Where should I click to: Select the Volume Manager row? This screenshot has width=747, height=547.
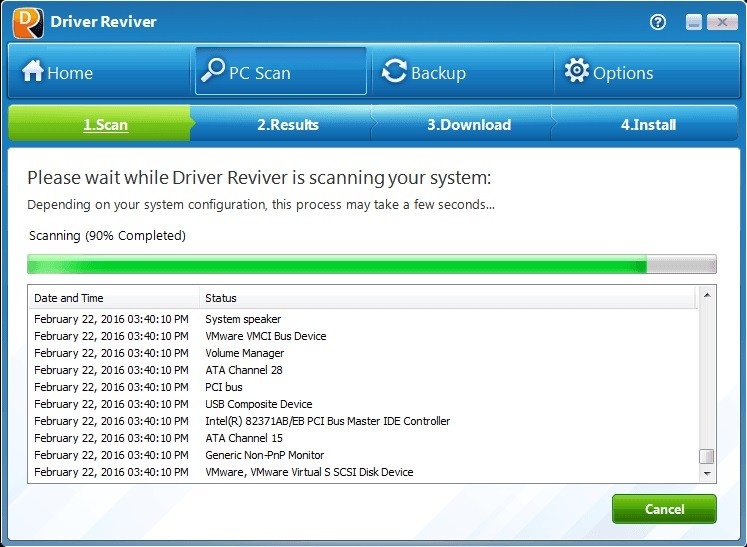(x=363, y=353)
